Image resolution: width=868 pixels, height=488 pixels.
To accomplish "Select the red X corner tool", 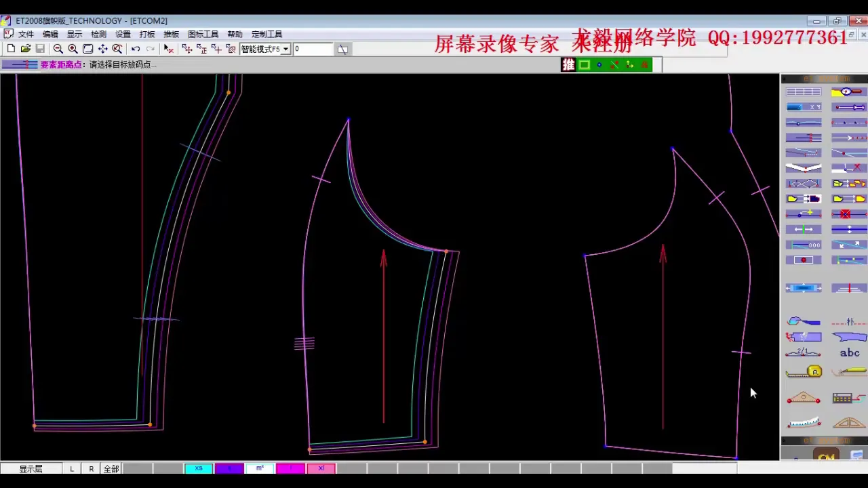I will pos(849,167).
